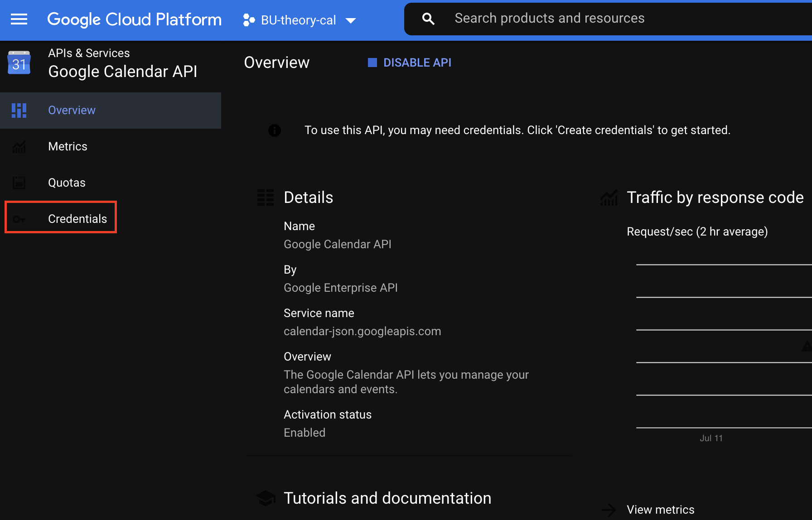
Task: Focus the Search products and resources field
Action: pyautogui.click(x=608, y=19)
